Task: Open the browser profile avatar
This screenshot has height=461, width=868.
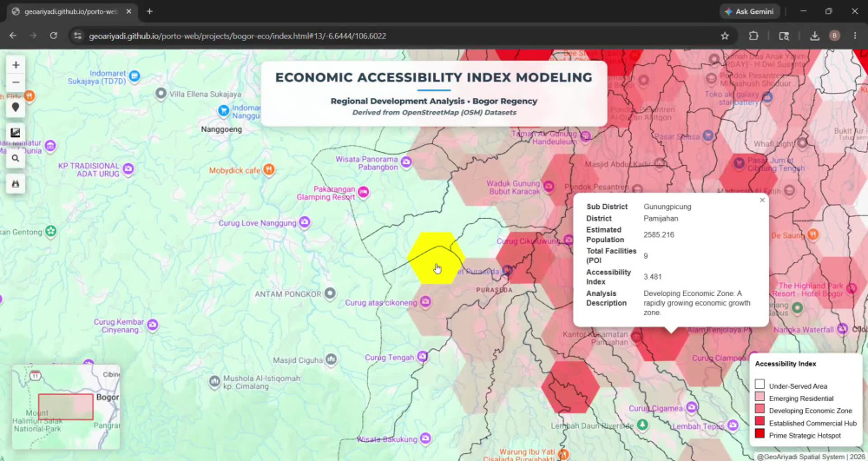Action: click(x=835, y=36)
